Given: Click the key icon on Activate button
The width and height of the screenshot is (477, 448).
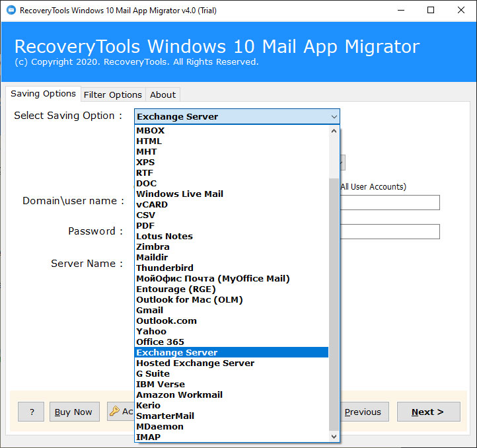Looking at the screenshot, I should pos(115,411).
